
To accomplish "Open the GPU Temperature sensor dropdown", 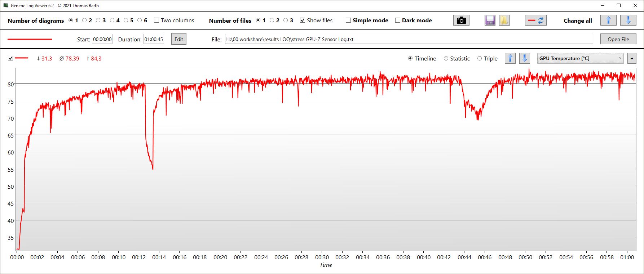I will click(580, 58).
